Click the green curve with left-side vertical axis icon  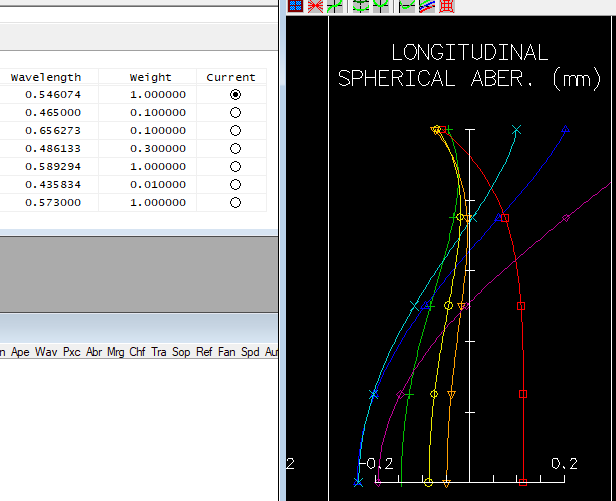[x=407, y=6]
